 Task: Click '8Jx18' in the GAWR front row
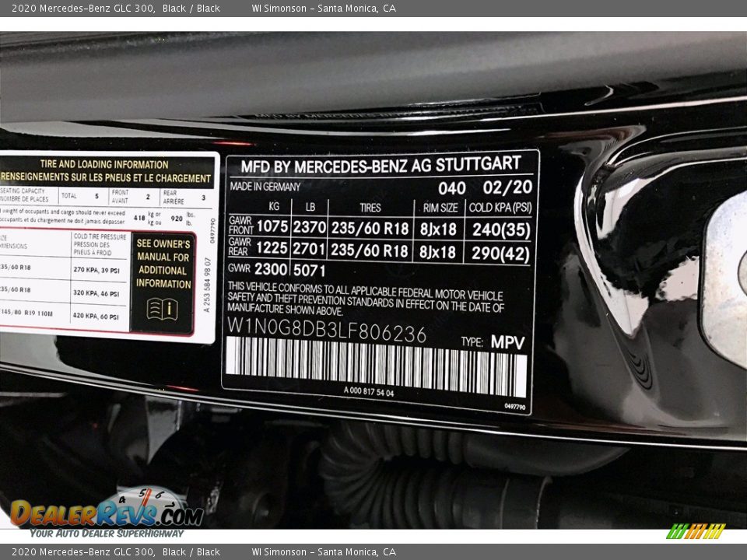tap(438, 229)
